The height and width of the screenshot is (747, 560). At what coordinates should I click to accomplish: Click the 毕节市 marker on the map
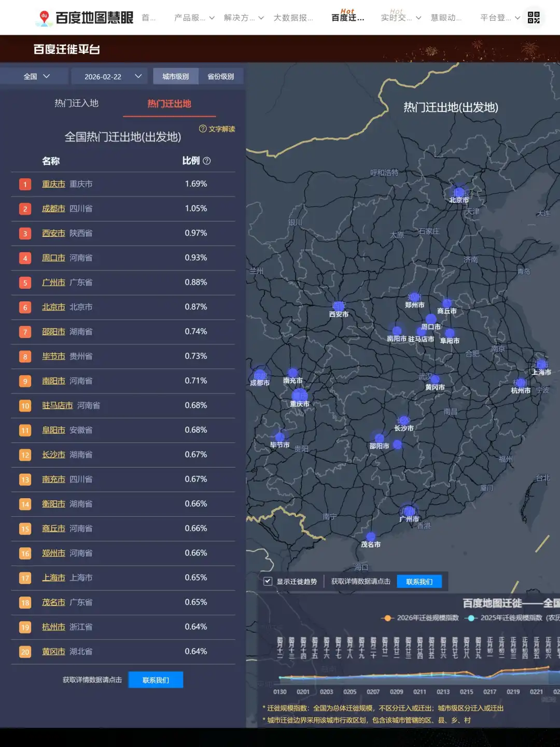[x=280, y=437]
